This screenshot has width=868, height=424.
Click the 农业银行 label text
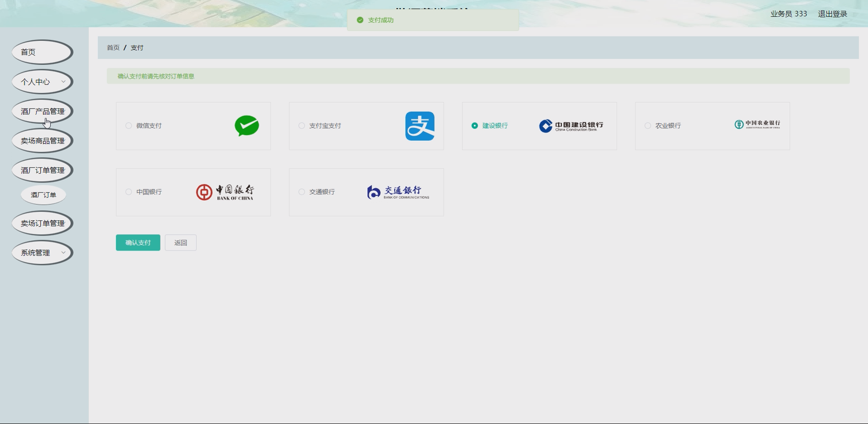[x=668, y=126]
